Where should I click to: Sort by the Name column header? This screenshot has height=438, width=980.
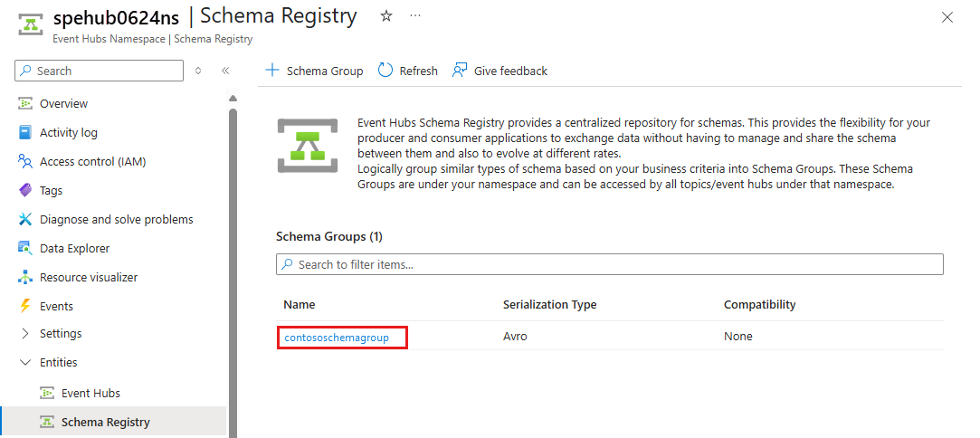(x=300, y=305)
